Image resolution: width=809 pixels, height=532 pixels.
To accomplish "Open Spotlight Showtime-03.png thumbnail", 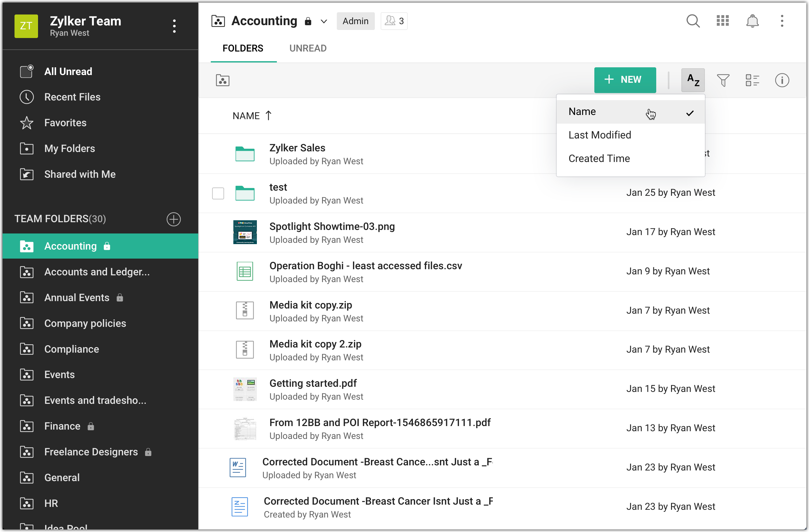I will 245,233.
